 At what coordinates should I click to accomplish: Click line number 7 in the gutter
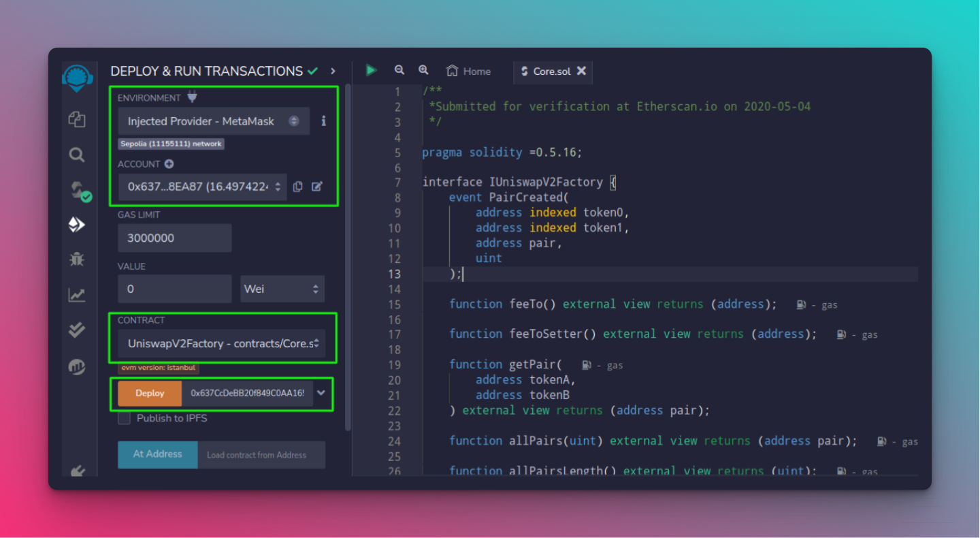(398, 183)
